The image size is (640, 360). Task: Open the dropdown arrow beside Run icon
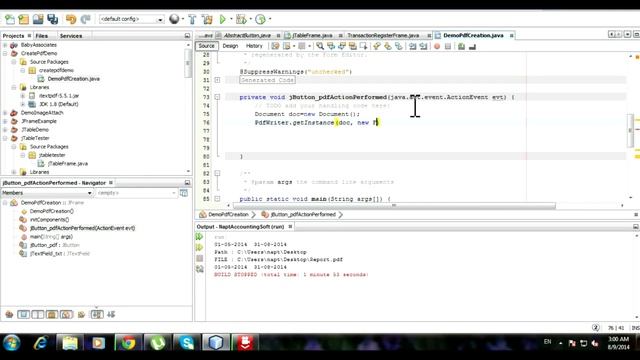[x=231, y=19]
